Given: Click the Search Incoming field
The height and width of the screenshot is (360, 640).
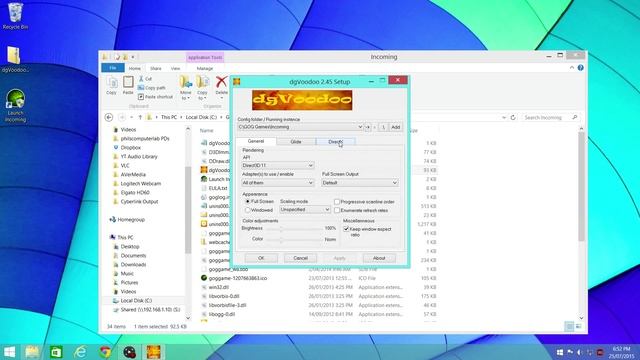Looking at the screenshot, I should point(550,118).
